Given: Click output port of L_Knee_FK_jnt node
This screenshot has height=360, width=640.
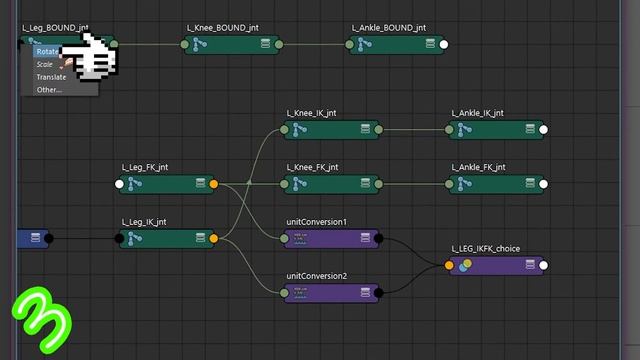Looking at the screenshot, I should pyautogui.click(x=378, y=184).
